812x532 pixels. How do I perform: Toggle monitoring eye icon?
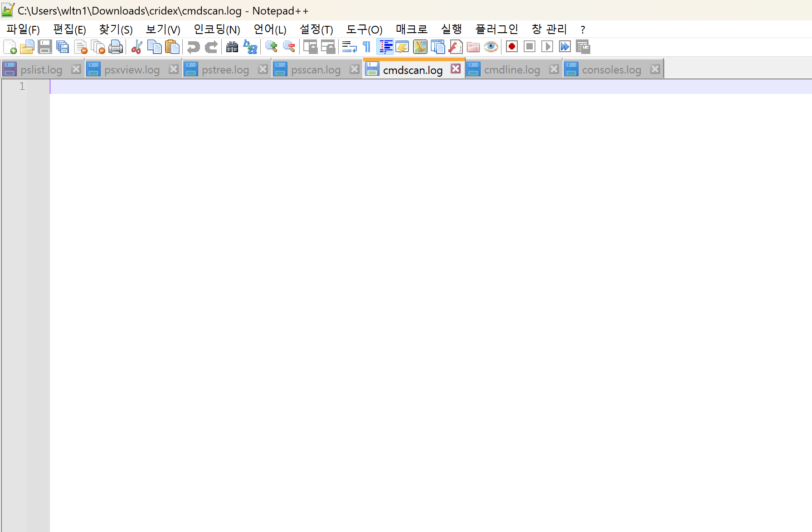point(491,47)
